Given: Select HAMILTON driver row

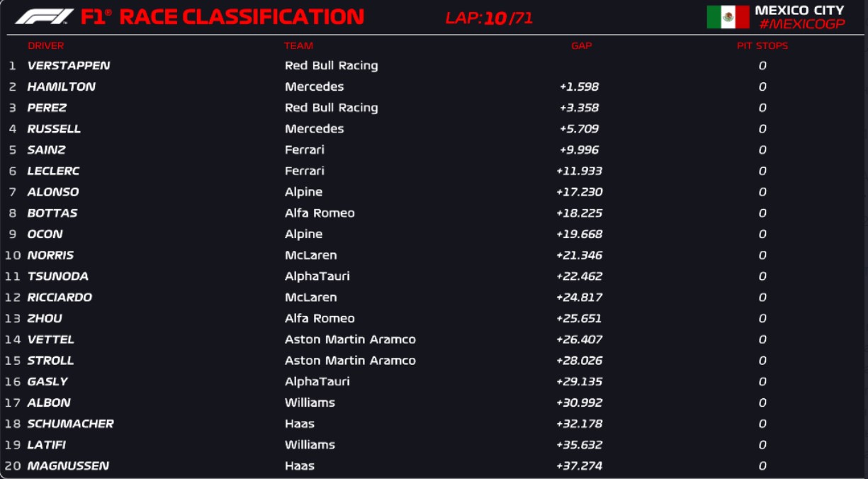Looking at the screenshot, I should tap(61, 86).
